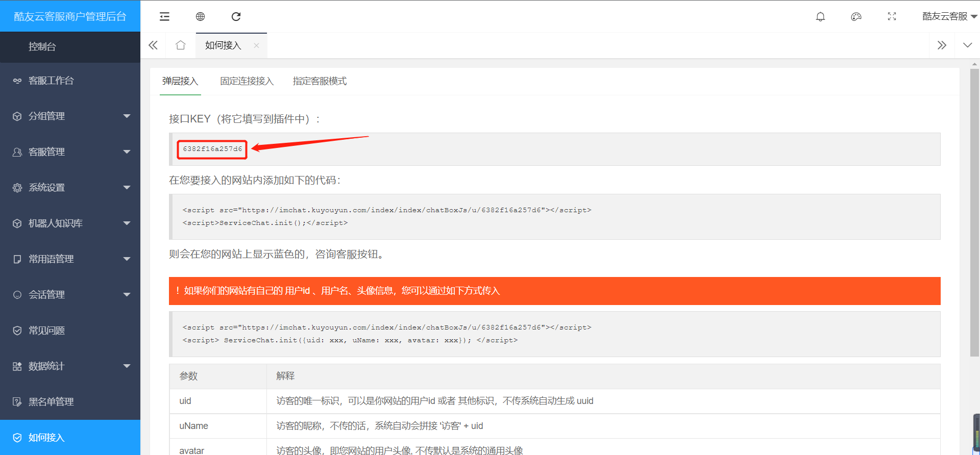The width and height of the screenshot is (980, 455).
Task: Click the 分组管理 cube icon
Action: point(17,116)
